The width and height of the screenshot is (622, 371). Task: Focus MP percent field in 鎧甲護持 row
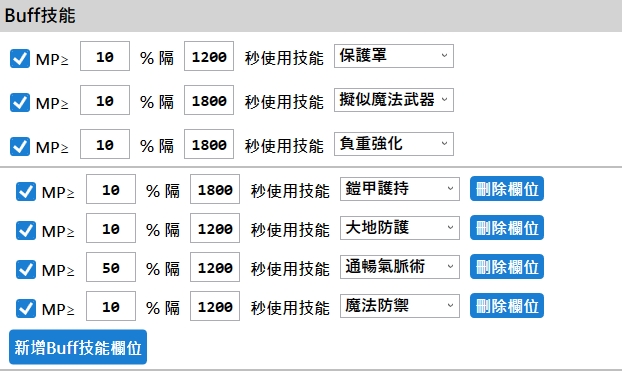(x=111, y=189)
